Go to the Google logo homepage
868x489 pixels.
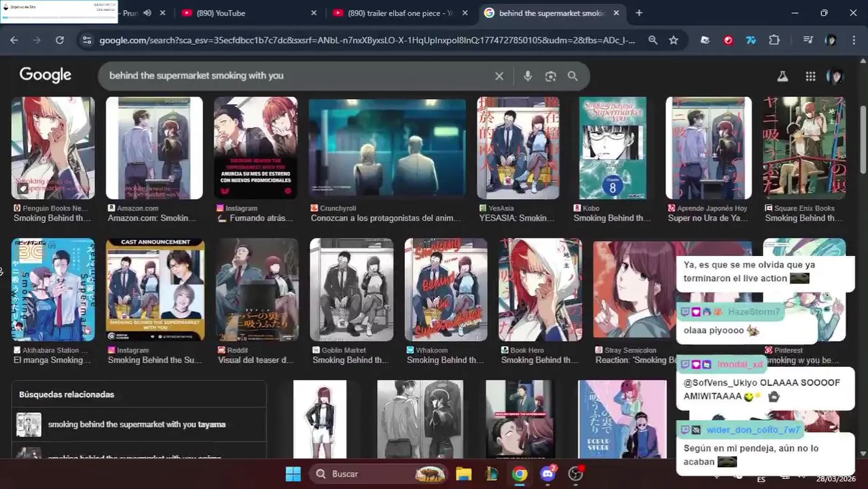coord(46,75)
